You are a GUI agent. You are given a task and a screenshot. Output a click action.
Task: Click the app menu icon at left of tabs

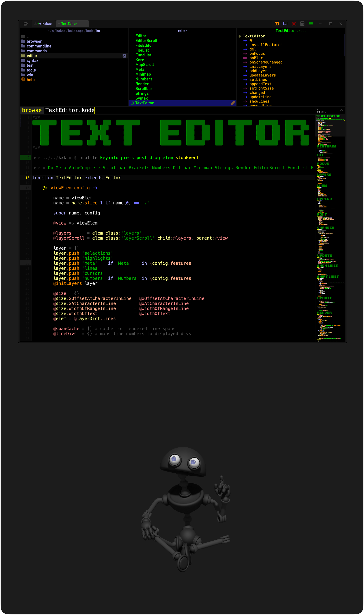pos(26,24)
